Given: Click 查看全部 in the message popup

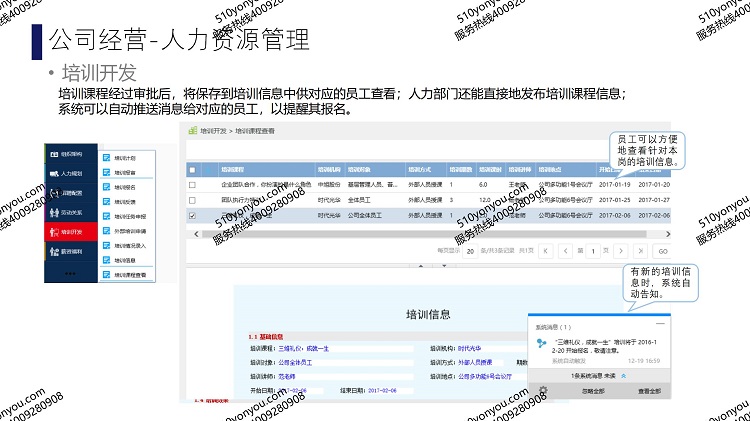Looking at the screenshot, I should [649, 389].
